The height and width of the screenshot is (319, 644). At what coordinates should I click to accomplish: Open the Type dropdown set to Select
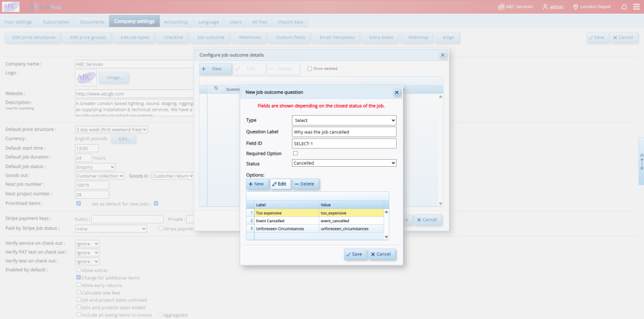click(344, 120)
